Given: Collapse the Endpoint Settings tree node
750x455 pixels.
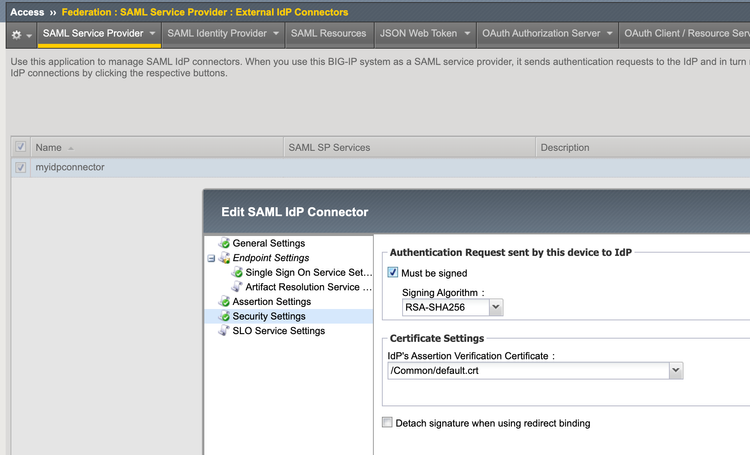Looking at the screenshot, I should [x=211, y=258].
